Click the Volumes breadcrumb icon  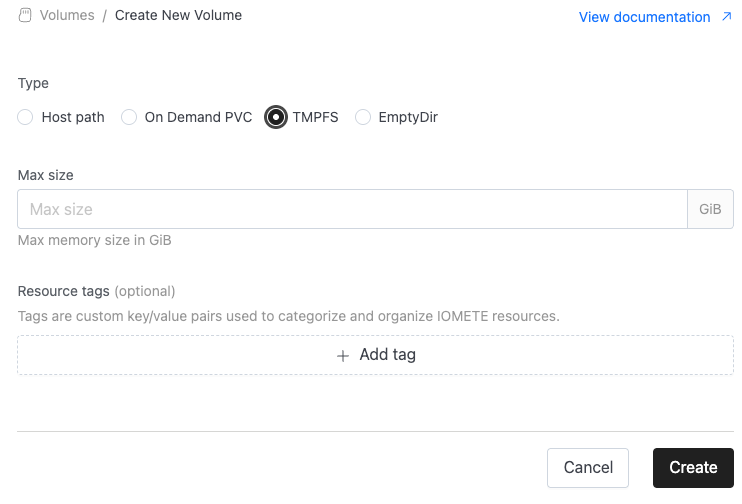point(25,15)
